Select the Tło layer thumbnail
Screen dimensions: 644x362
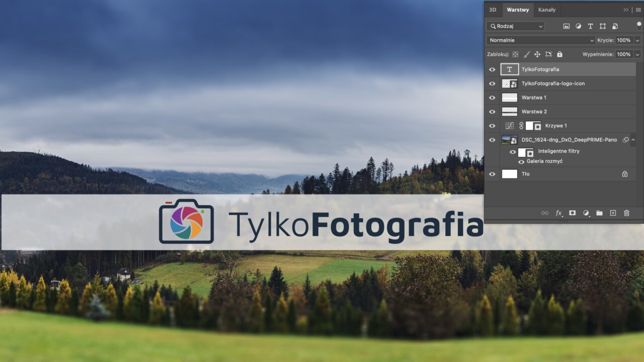click(509, 174)
